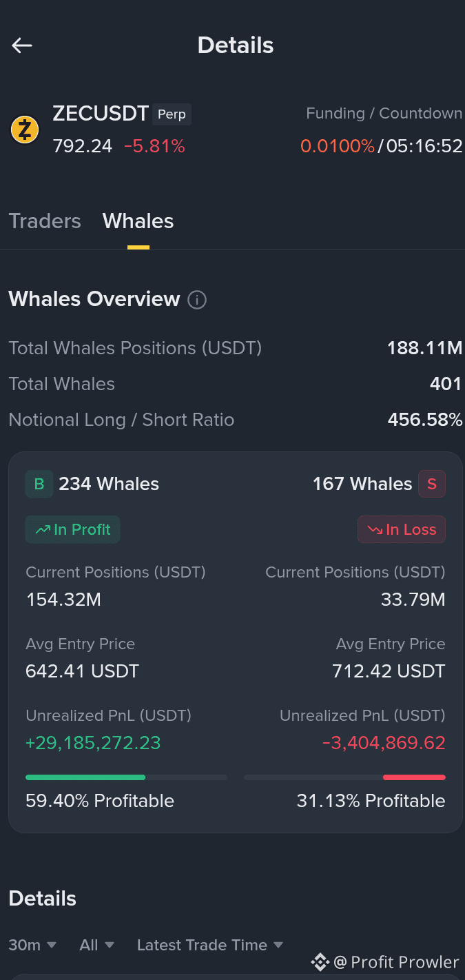
Task: Expand the 30m timeframe dropdown
Action: [32, 945]
